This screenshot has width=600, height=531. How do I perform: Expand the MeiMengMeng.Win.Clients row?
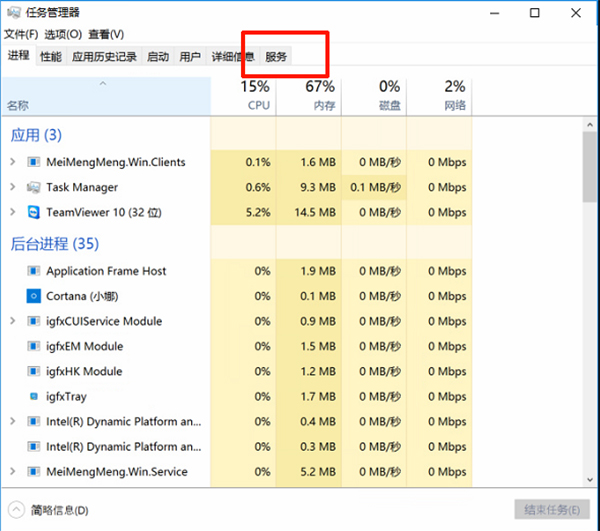[13, 162]
